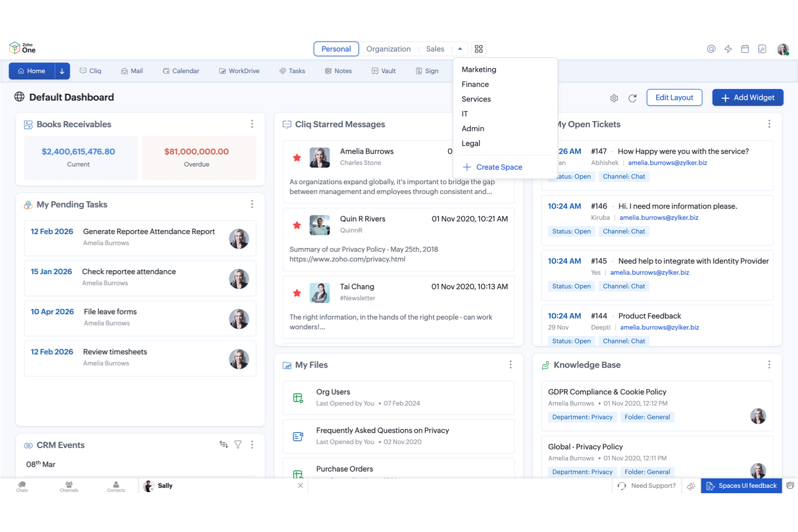Screen dimensions: 798x532
Task: Click the Zoho One logo
Action: point(22,48)
